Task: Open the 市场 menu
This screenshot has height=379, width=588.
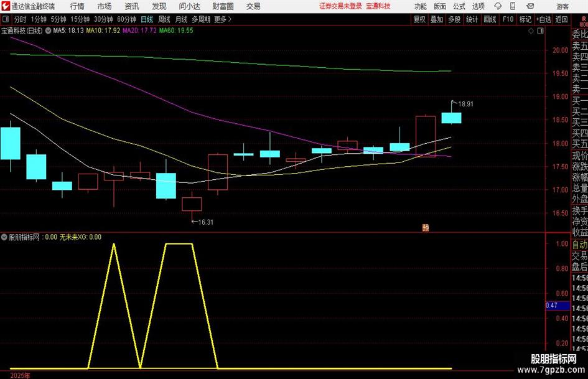Action: pyautogui.click(x=105, y=6)
